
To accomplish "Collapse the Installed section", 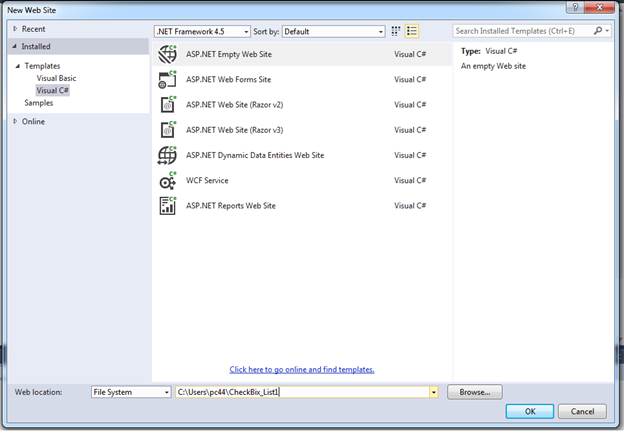I will point(14,46).
